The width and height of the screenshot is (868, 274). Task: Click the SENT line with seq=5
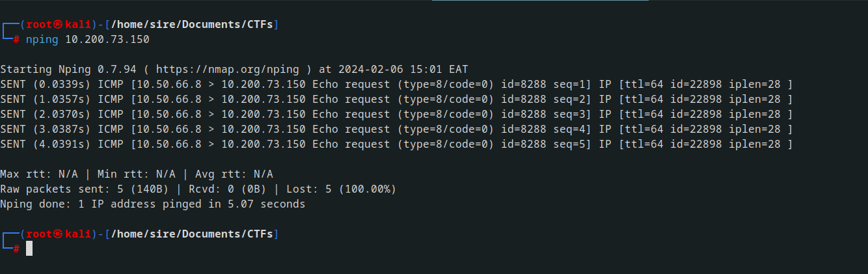tap(396, 144)
